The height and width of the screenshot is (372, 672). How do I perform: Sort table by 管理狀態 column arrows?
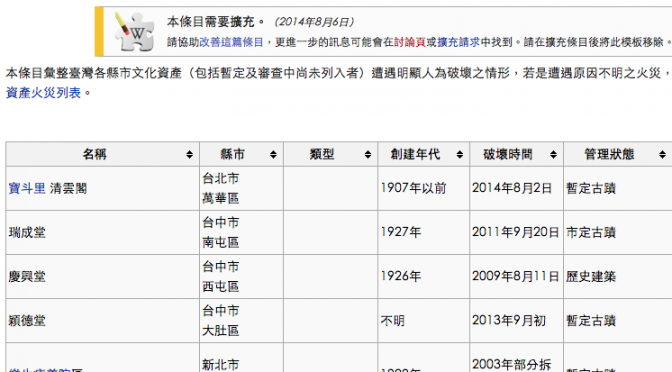(662, 155)
